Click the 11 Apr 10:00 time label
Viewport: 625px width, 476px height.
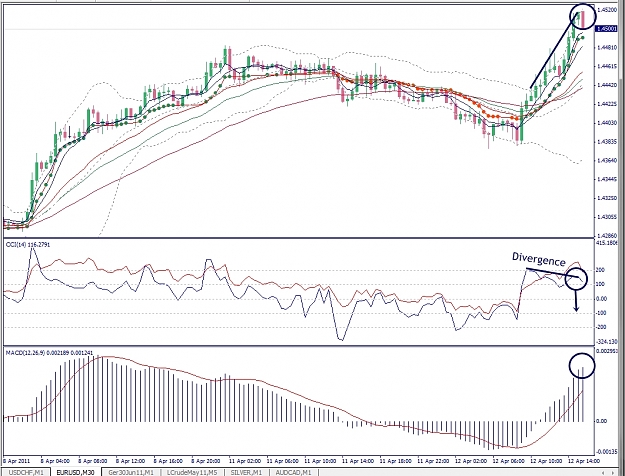(320, 461)
